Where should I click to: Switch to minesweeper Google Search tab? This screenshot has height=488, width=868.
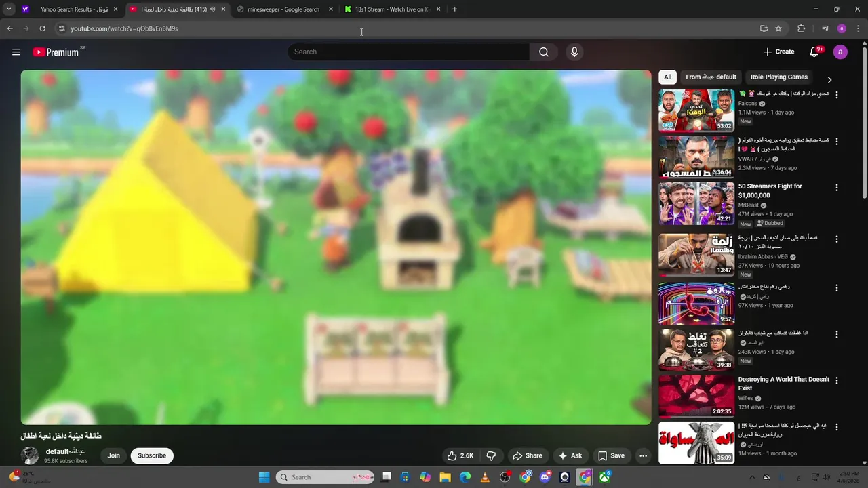[x=283, y=9]
